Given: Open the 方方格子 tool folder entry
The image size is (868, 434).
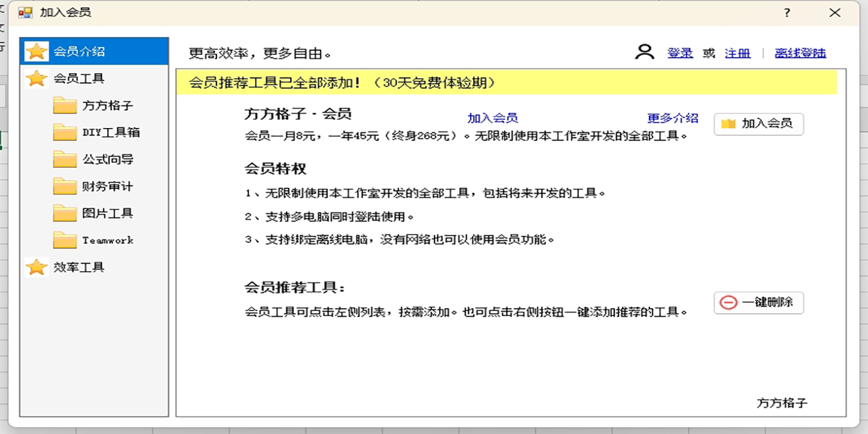Looking at the screenshot, I should 108,106.
